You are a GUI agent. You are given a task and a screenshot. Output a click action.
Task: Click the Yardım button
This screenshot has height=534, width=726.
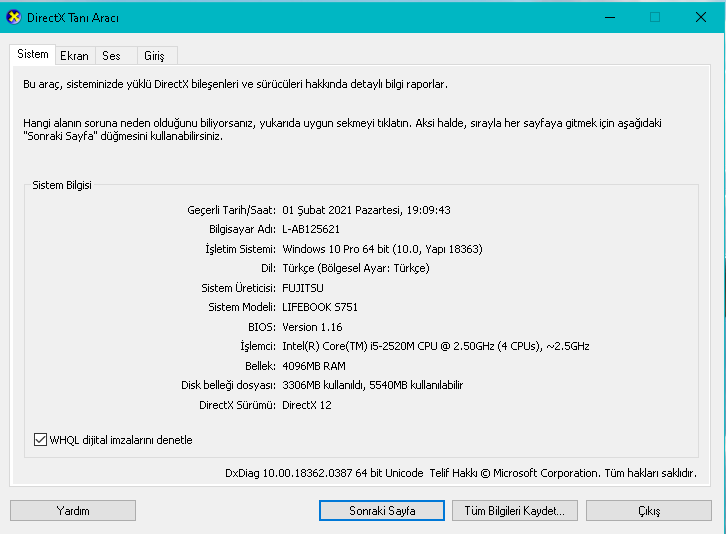click(73, 510)
